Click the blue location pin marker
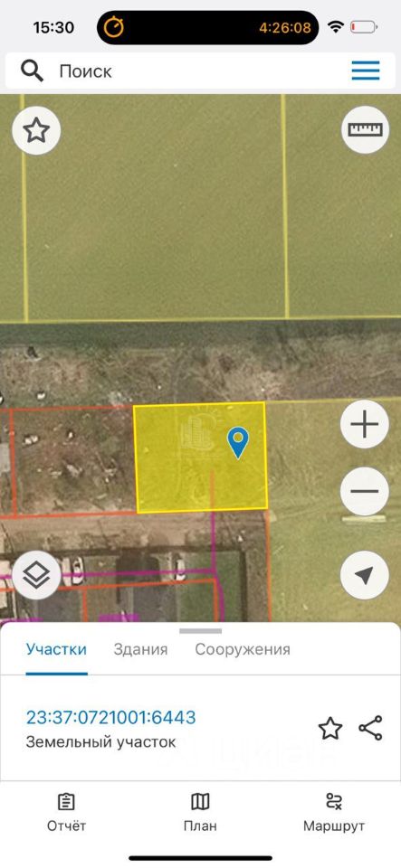The image size is (401, 868). (x=238, y=442)
